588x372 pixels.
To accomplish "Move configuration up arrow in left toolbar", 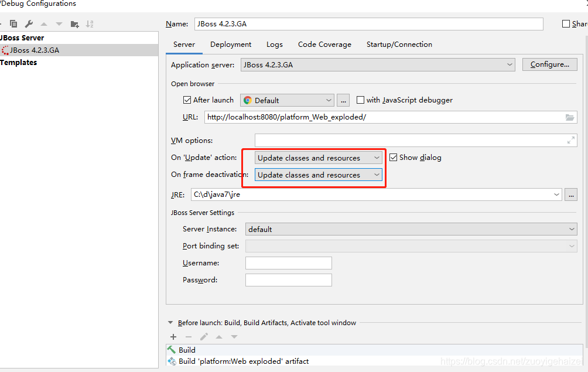I will (x=44, y=24).
